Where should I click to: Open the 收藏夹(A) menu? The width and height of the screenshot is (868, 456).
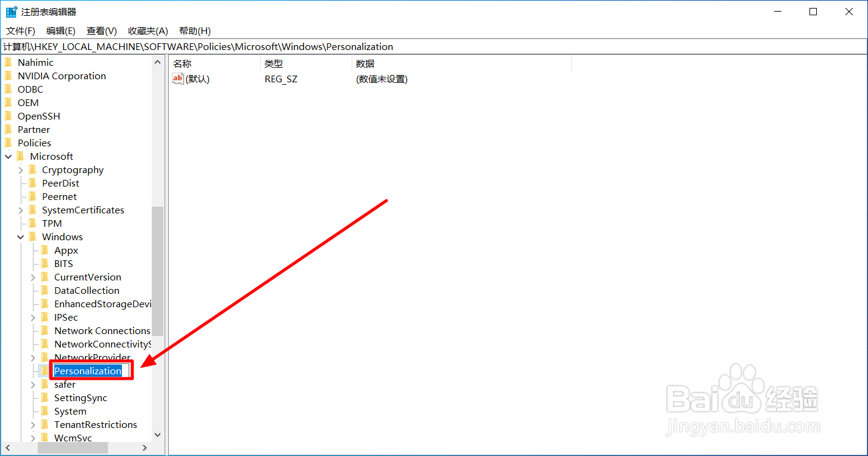147,30
